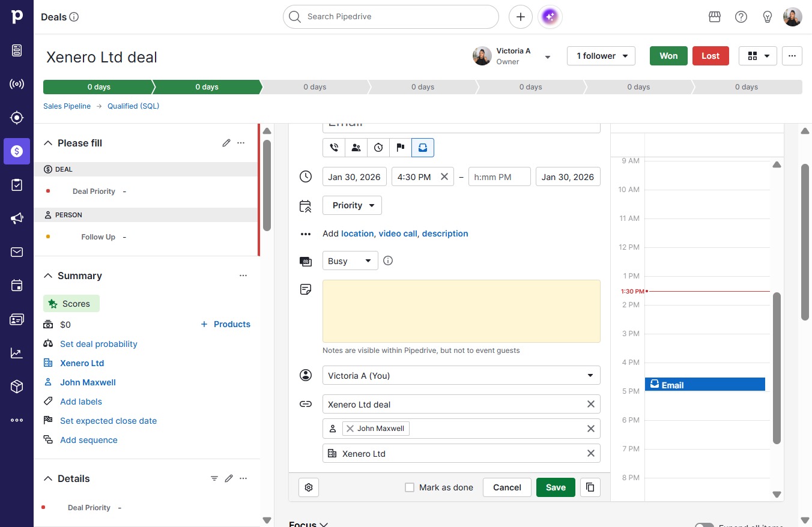Viewport: 812px width, 527px height.
Task: Open the radar-style icon in the sidebar
Action: pyautogui.click(x=17, y=84)
